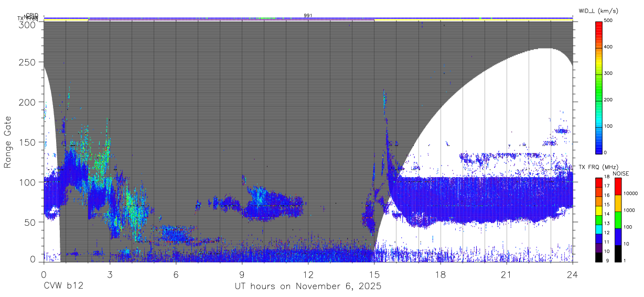Viewport: 644px width, 297px height.
Task: Select the 12 tick on the UT hours axis
Action: coord(308,274)
